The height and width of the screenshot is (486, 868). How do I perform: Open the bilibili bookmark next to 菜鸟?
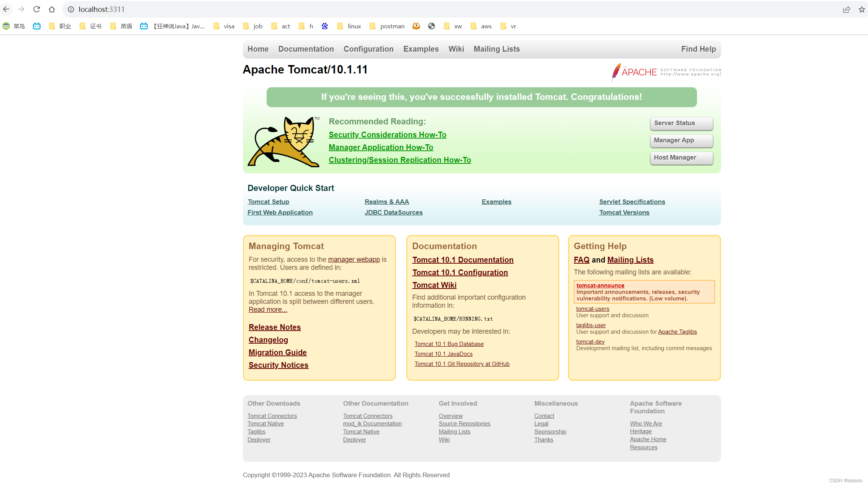click(37, 26)
